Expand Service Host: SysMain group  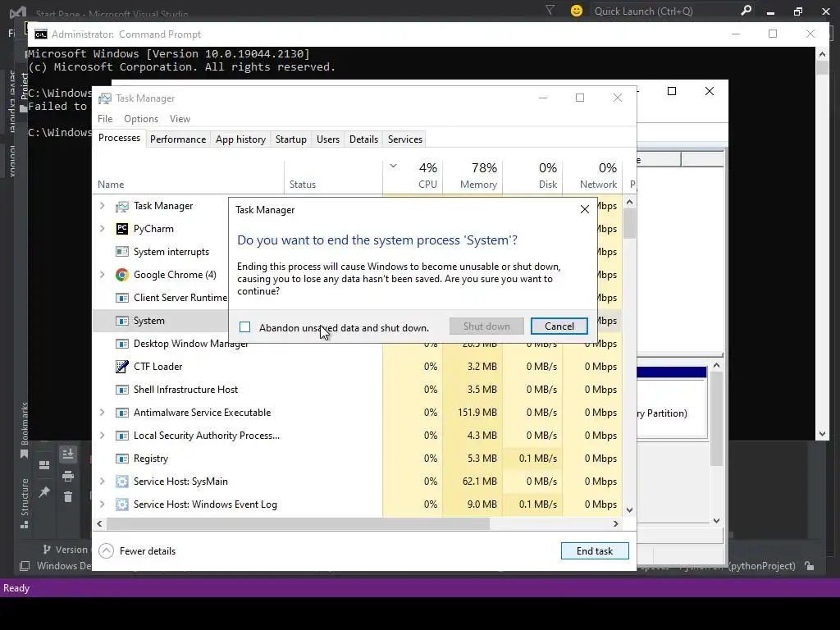tap(103, 482)
